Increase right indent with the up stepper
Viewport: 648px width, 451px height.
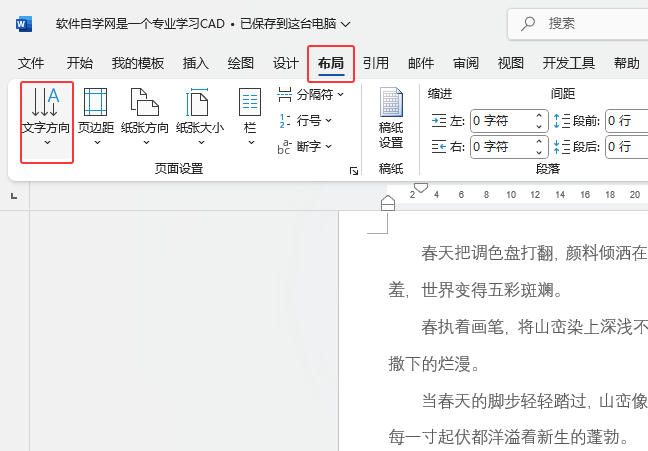pos(539,141)
